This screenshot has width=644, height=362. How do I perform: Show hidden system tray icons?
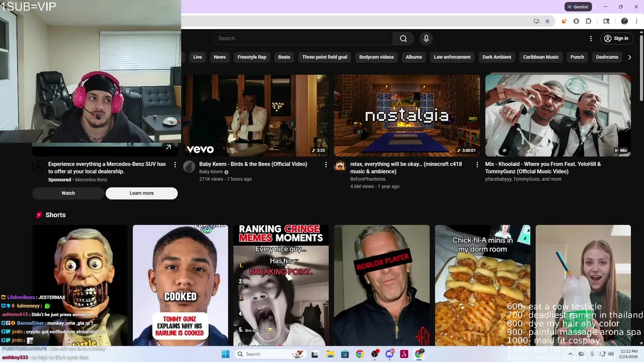pyautogui.click(x=572, y=354)
